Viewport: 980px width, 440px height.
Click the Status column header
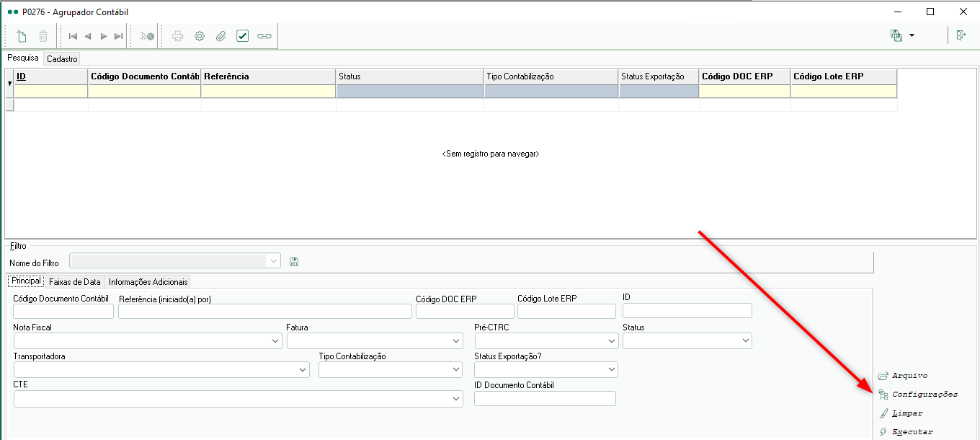(410, 76)
